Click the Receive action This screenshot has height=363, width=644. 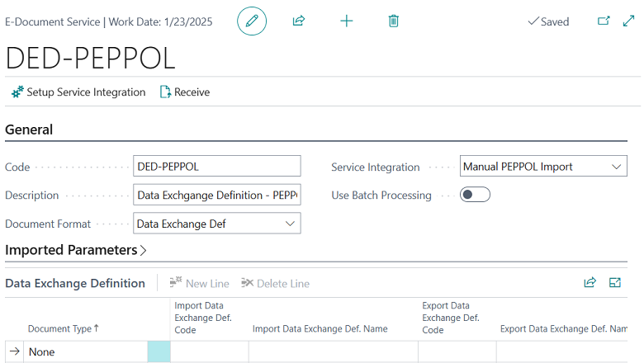tap(185, 92)
